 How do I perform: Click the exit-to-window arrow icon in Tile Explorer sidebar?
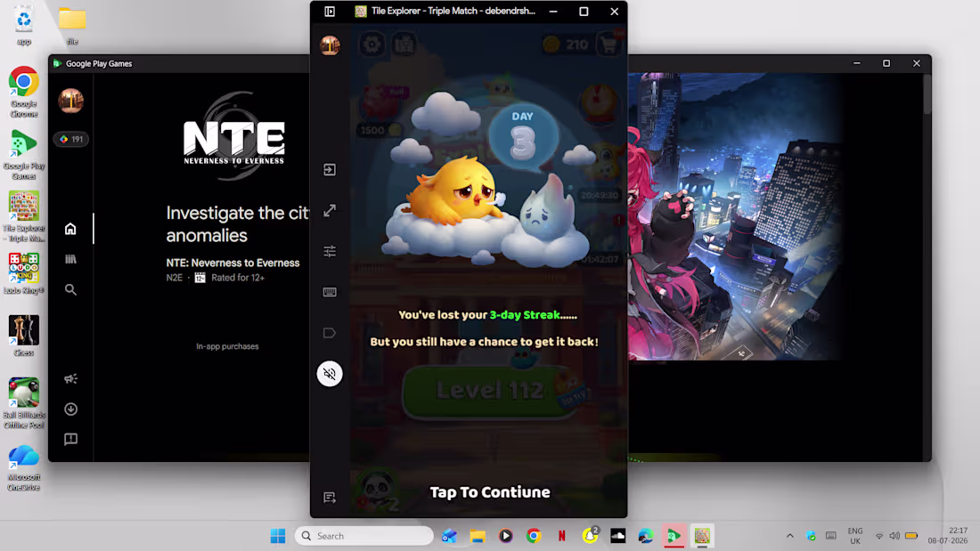[x=330, y=170]
